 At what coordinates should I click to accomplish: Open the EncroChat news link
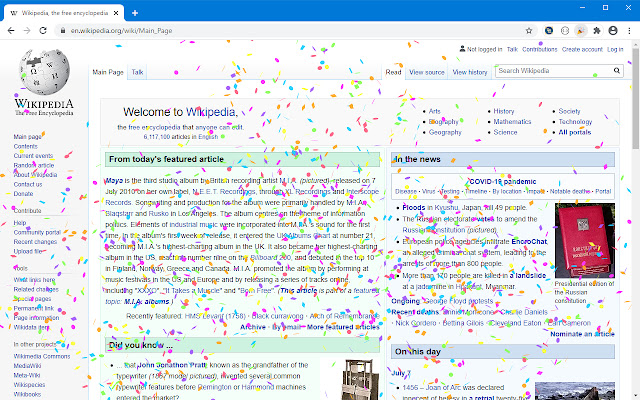tap(529, 242)
